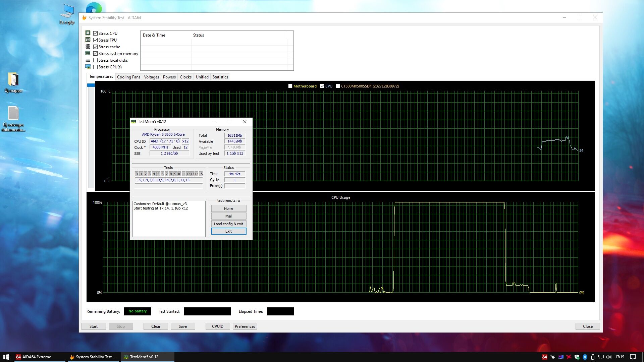Click the blue graph scale slider

click(x=91, y=85)
